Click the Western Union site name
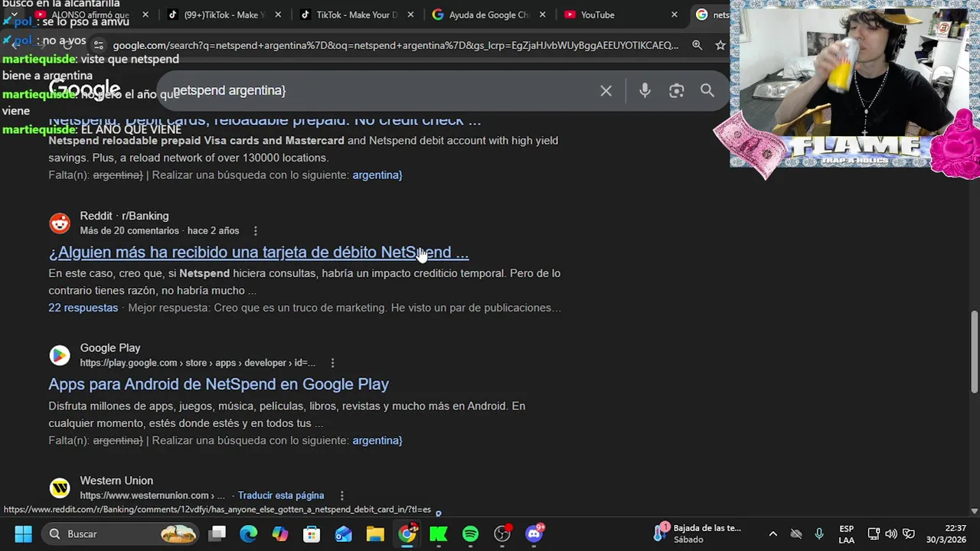The image size is (980, 551). (116, 481)
